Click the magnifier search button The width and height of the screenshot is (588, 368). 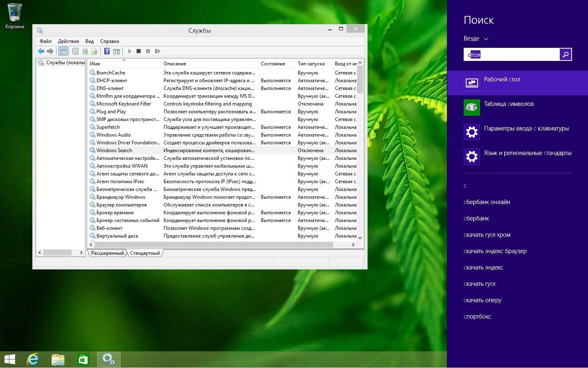click(566, 54)
